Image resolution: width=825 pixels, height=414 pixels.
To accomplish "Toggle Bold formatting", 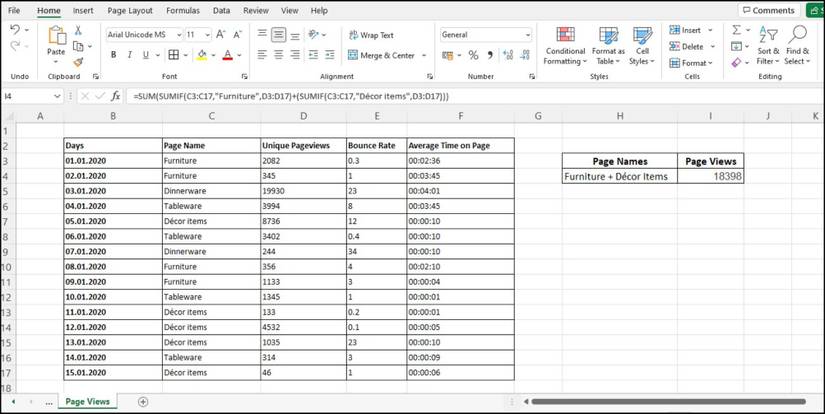I will tap(113, 56).
